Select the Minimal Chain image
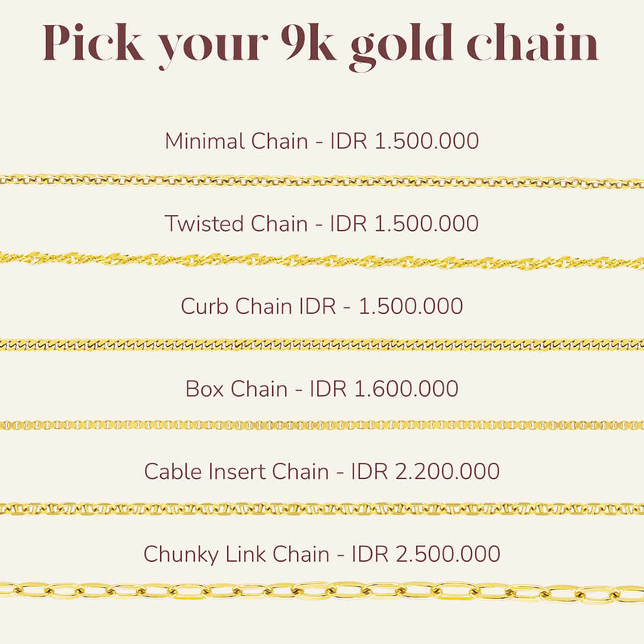 [x=322, y=180]
